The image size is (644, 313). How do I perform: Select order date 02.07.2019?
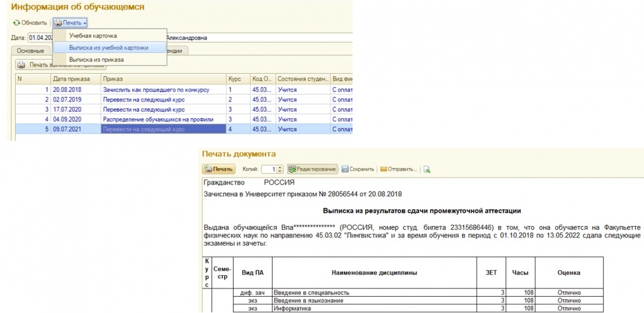tap(76, 100)
